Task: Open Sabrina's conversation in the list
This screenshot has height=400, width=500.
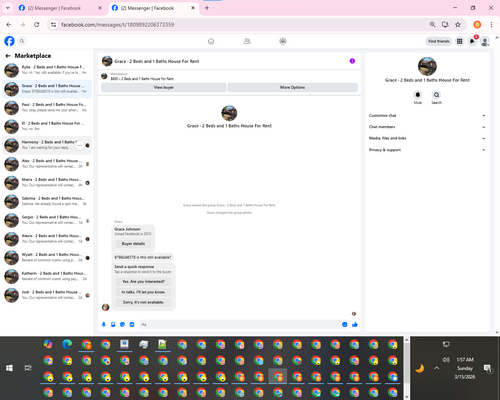Action: pyautogui.click(x=47, y=201)
